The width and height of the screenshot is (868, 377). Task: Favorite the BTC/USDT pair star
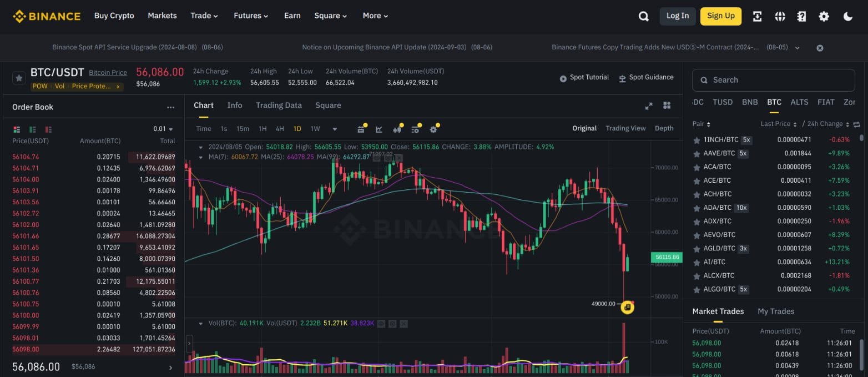click(x=19, y=78)
